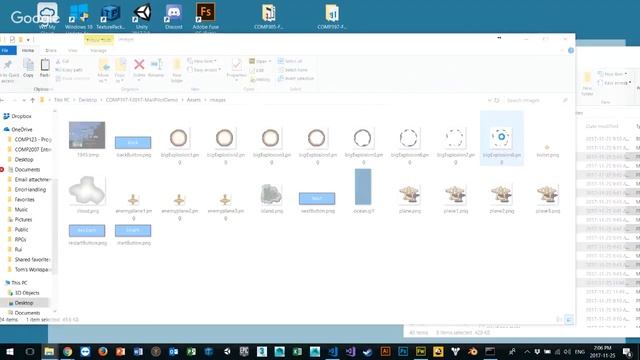This screenshot has width=640, height=360.
Task: Click Copy path in the Clipboard group
Action: [69, 70]
